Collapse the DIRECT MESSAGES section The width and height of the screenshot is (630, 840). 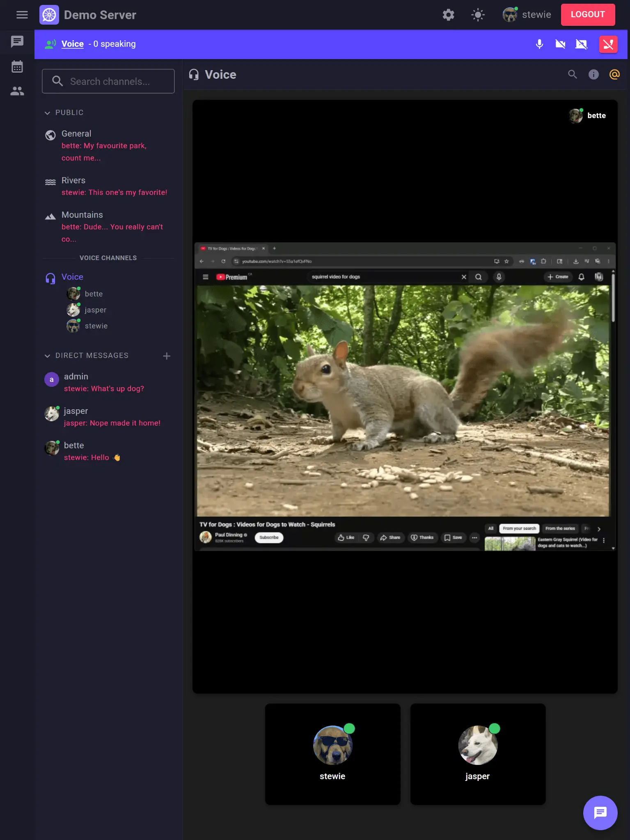click(86, 356)
